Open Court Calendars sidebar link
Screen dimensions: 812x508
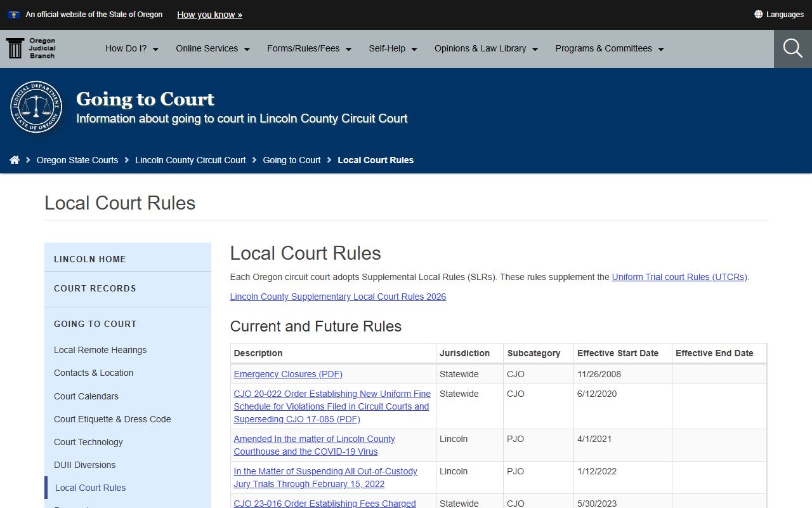86,396
